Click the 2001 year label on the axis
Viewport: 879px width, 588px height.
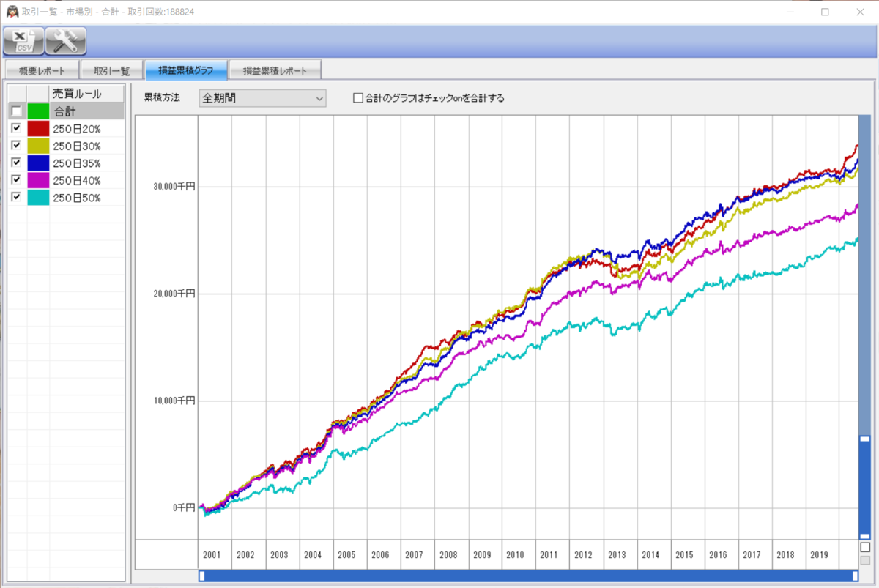212,555
